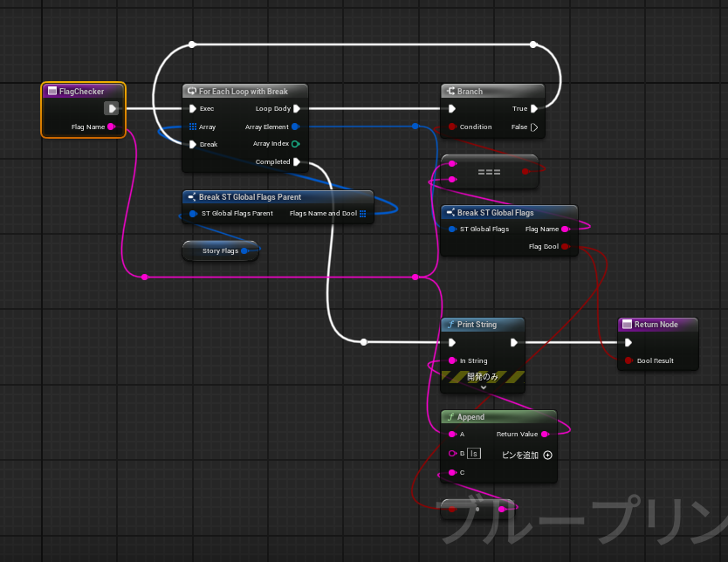Click the Append Return Value pin
The image size is (728, 562).
click(545, 434)
